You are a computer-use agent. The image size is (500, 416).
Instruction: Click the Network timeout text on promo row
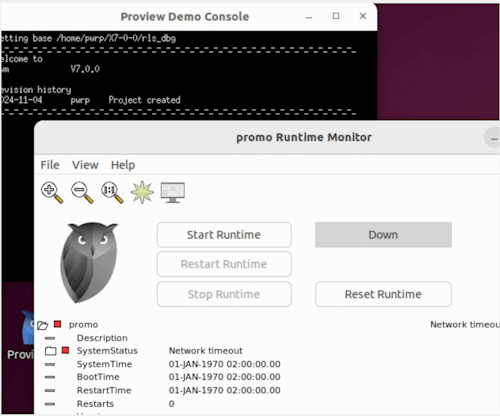click(x=465, y=324)
